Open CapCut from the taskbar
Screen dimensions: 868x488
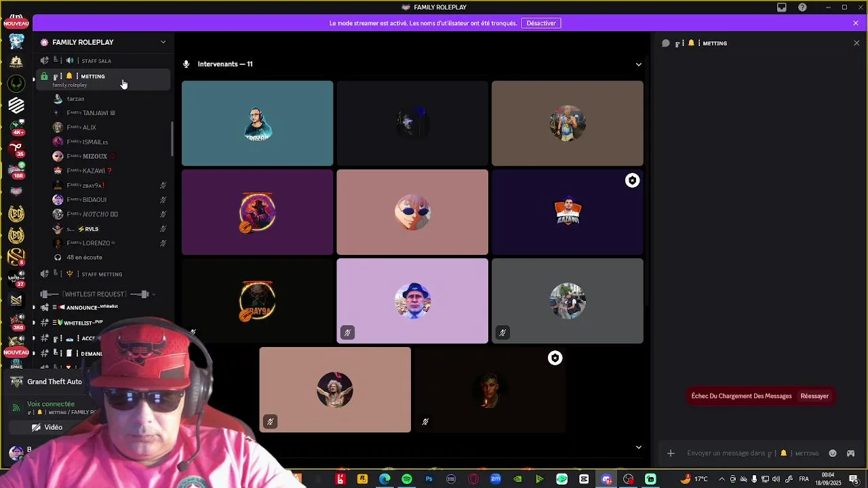[x=584, y=479]
